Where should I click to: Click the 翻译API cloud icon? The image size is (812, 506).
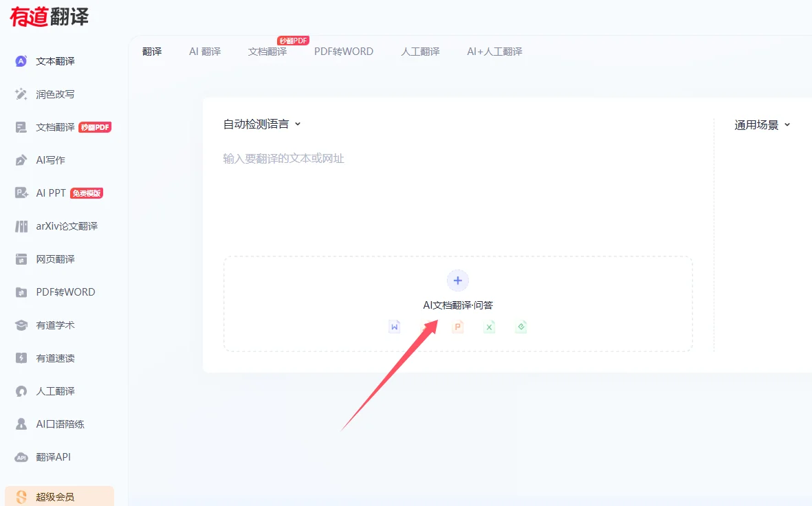coord(21,457)
